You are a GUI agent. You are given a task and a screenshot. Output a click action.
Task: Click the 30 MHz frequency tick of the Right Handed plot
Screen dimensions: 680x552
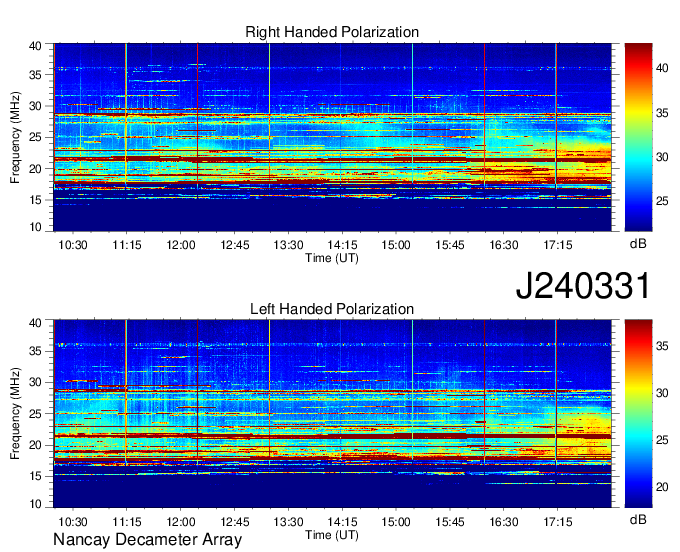pyautogui.click(x=35, y=106)
